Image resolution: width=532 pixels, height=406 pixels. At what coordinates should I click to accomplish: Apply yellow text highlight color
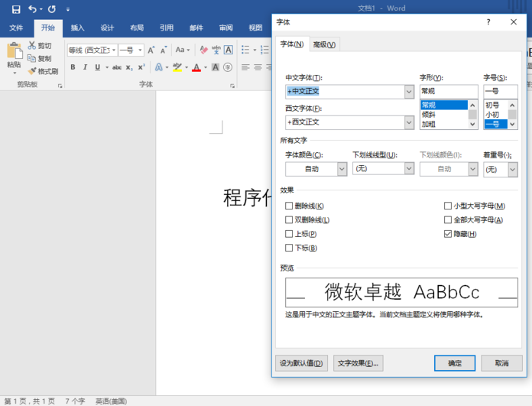coord(177,67)
